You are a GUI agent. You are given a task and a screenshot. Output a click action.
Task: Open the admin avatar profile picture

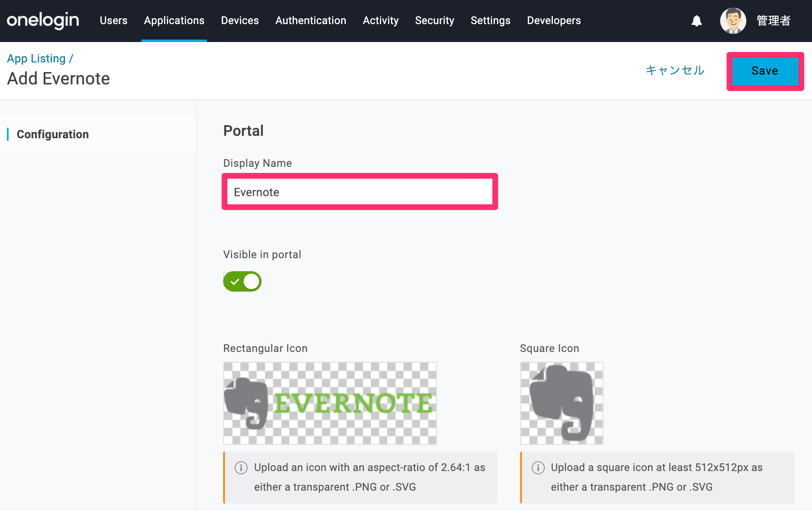coord(733,21)
